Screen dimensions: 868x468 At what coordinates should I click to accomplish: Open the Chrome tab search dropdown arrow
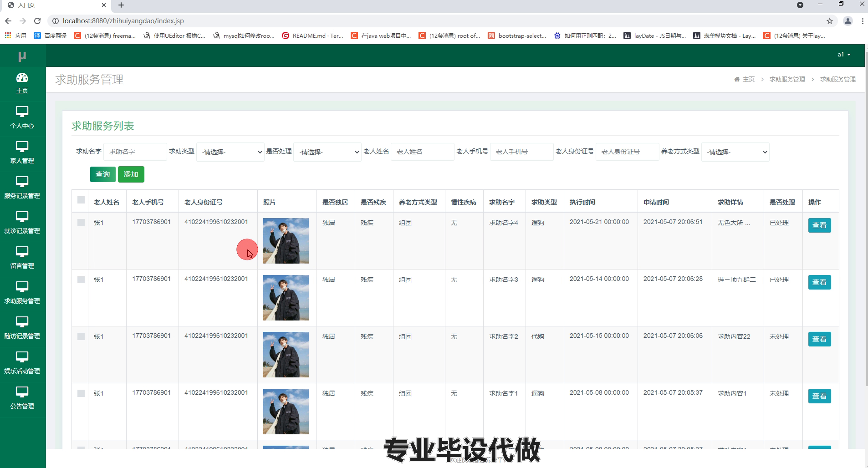[800, 5]
